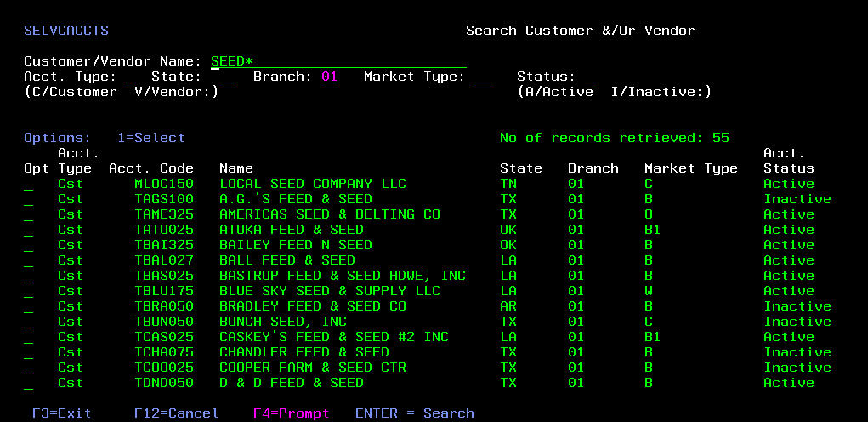Click Inactive status of COOPER FARM & SEED CTR
This screenshot has width=868, height=422.
[797, 368]
